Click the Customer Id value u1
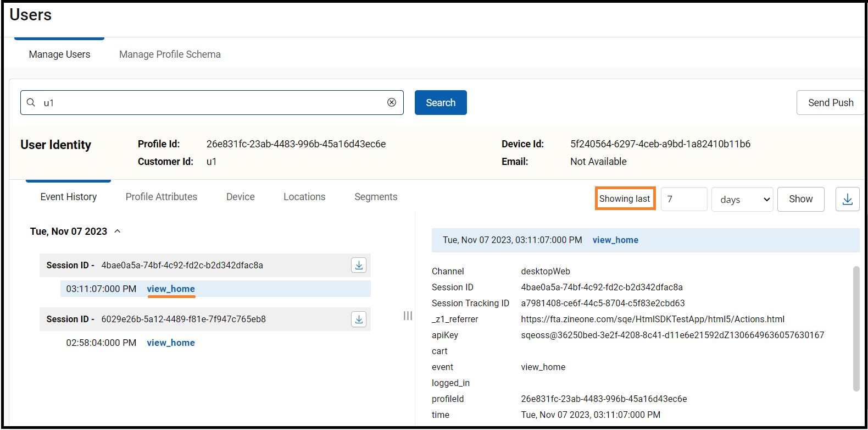868x430 pixels. (x=212, y=162)
